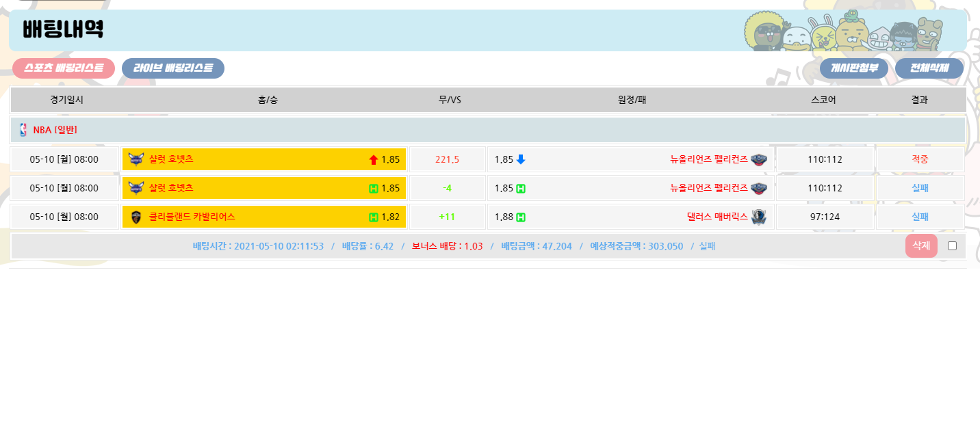Click the 221.5 over/under value cell
Viewport: 980px width, 443px height.
[x=448, y=159]
